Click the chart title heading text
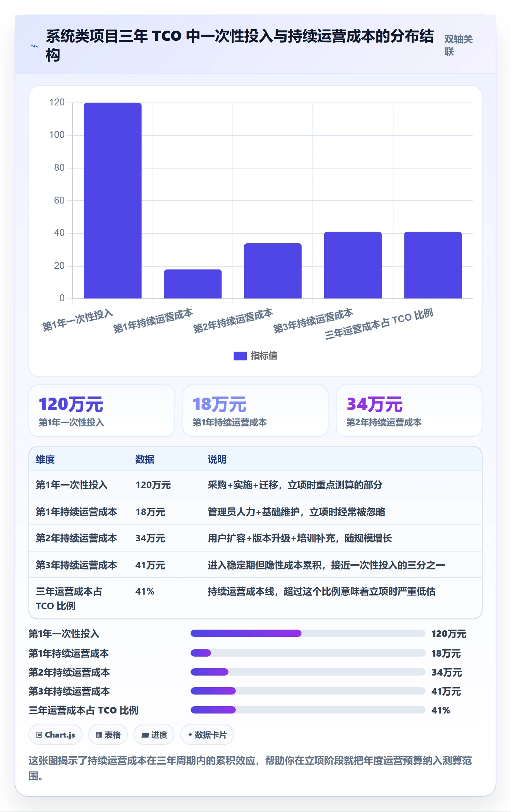Screen dimensions: 511x812 pos(240,45)
